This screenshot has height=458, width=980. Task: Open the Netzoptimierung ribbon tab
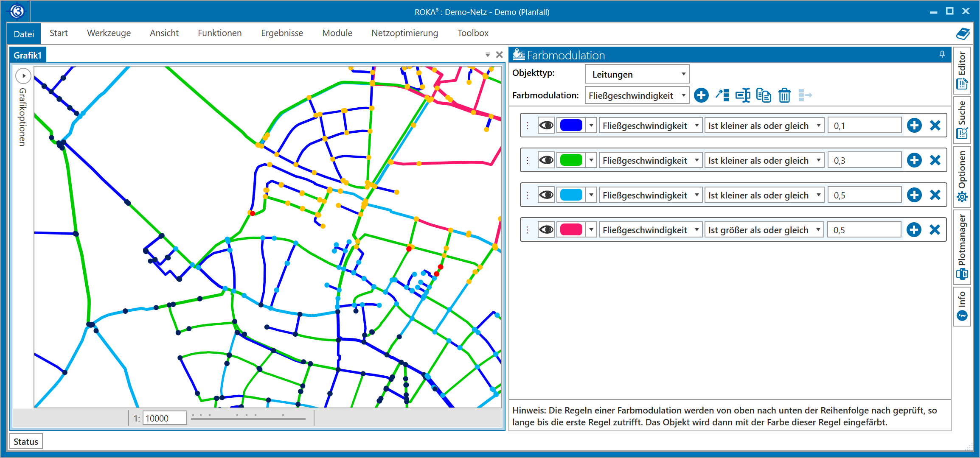tap(404, 33)
